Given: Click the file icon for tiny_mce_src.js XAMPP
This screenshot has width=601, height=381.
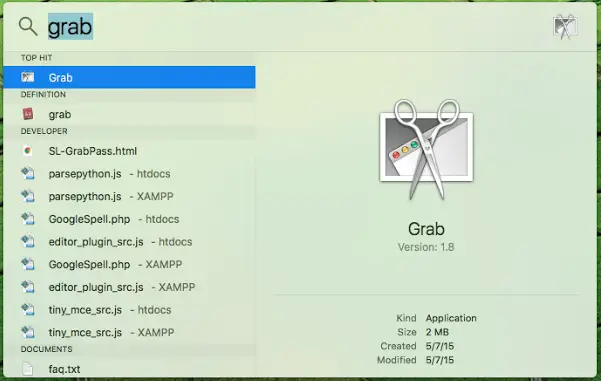Looking at the screenshot, I should (28, 332).
